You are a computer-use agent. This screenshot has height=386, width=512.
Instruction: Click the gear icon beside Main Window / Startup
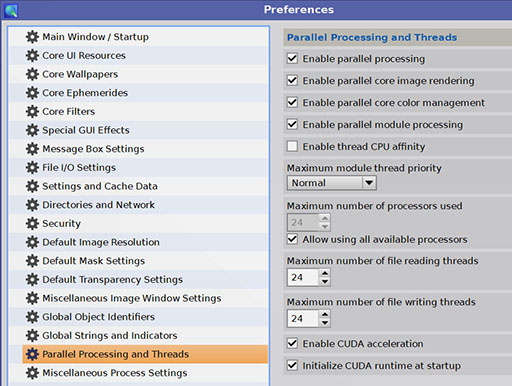pyautogui.click(x=32, y=37)
